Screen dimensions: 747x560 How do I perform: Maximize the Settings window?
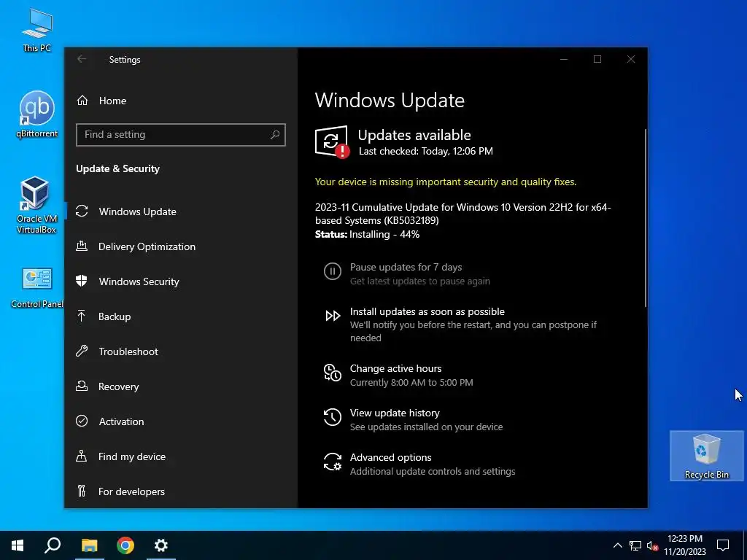597,59
